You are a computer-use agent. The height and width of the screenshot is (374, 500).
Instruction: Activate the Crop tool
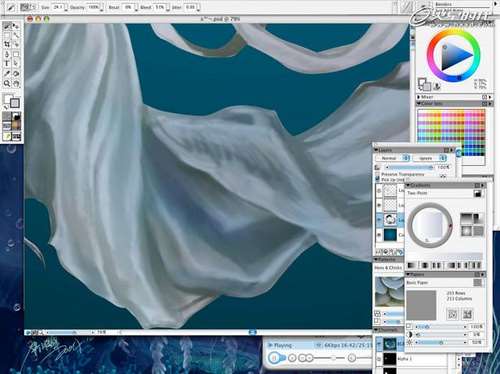tap(7, 44)
